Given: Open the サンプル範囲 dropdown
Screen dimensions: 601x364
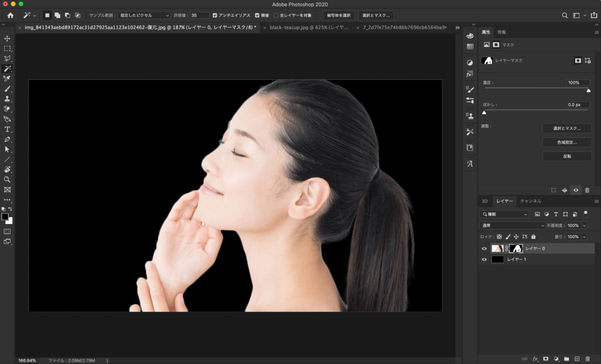Looking at the screenshot, I should pyautogui.click(x=144, y=15).
